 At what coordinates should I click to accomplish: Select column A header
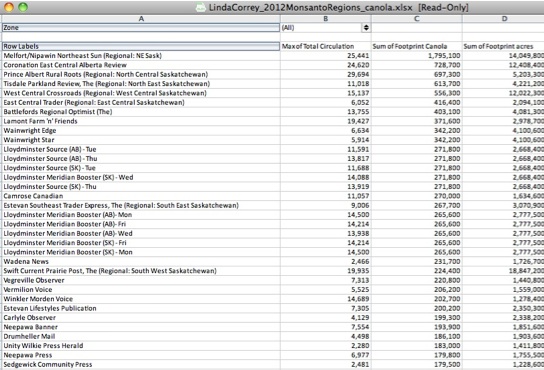tap(141, 19)
